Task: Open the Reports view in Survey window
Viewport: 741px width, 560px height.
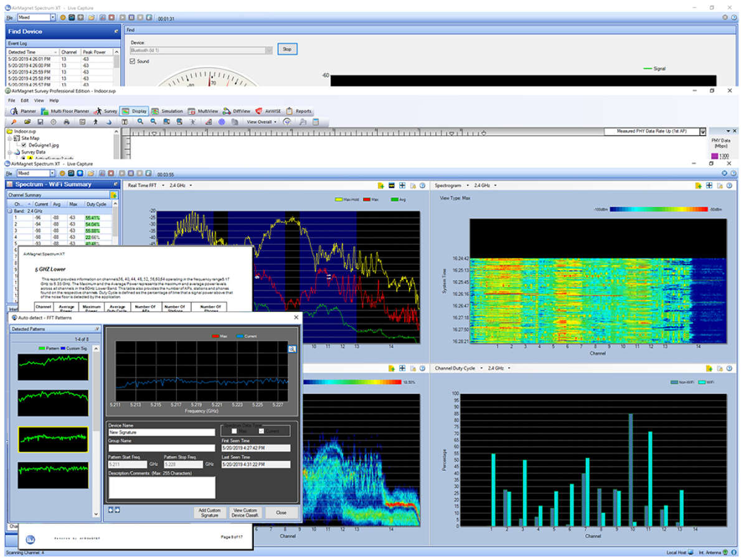Action: click(299, 111)
